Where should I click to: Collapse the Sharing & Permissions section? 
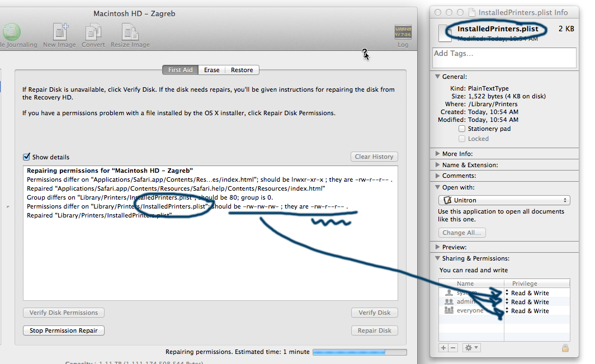pyautogui.click(x=437, y=258)
